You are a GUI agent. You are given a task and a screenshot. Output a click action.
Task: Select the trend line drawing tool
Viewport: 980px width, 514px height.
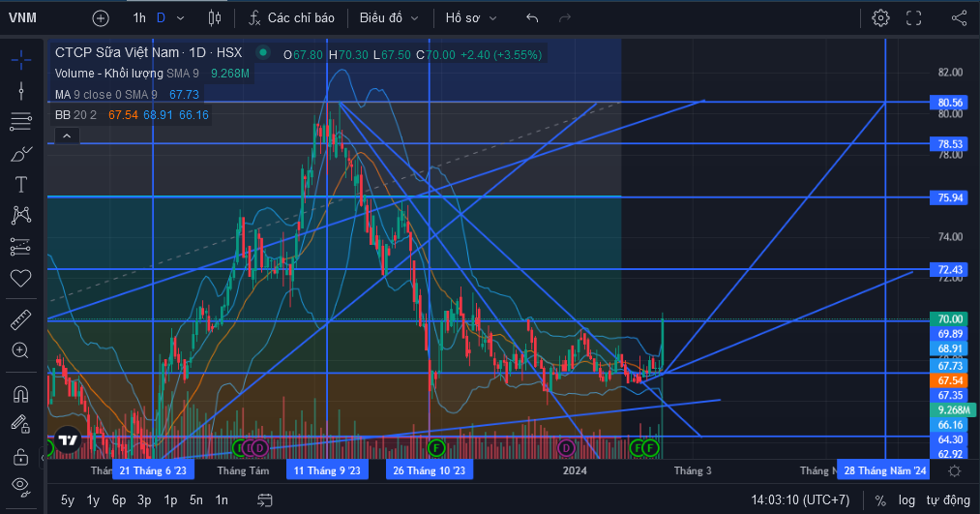(x=20, y=91)
